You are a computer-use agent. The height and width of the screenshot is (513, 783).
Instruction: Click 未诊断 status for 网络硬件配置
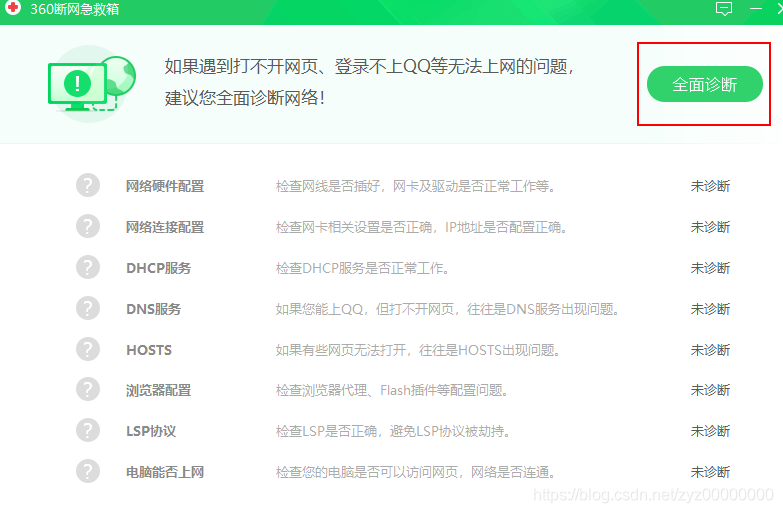[710, 186]
